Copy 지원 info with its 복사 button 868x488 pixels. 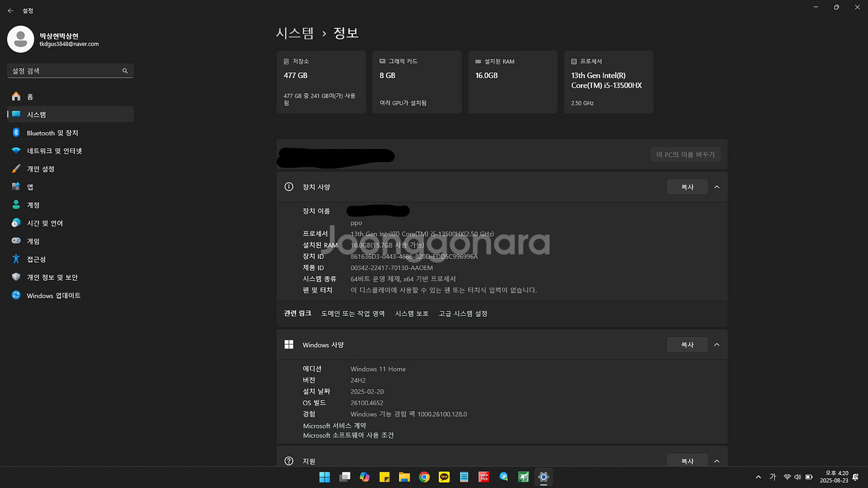point(687,461)
